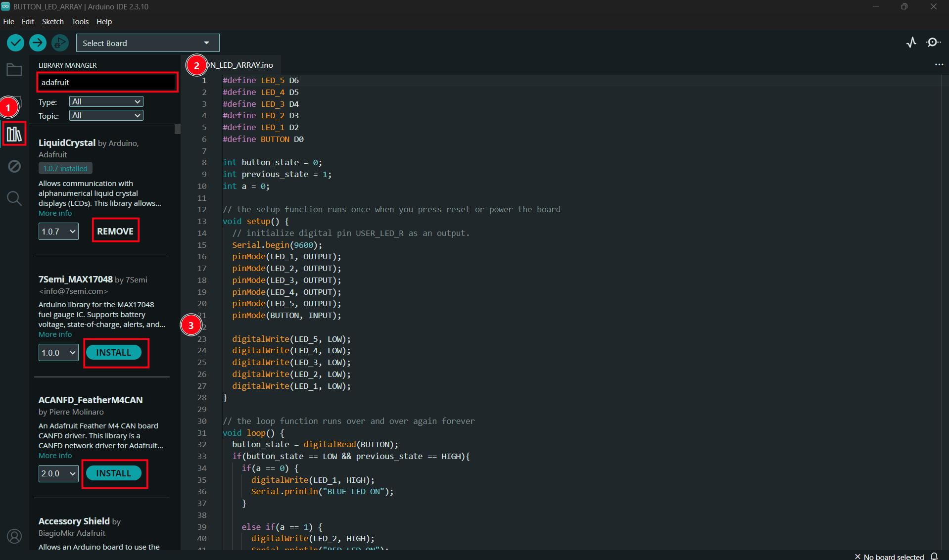The width and height of the screenshot is (949, 560).
Task: Install the 7Semi_MAX17048 library
Action: point(114,352)
